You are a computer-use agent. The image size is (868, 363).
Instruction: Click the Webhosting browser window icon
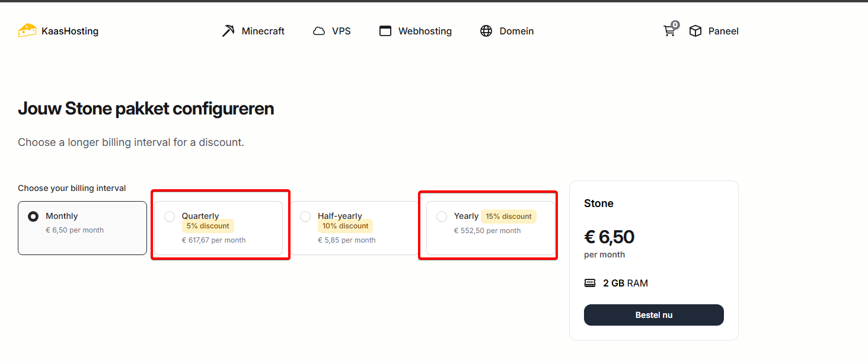click(385, 31)
